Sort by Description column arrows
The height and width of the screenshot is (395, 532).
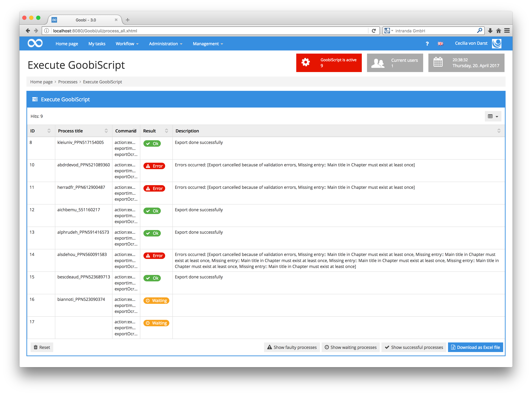499,131
